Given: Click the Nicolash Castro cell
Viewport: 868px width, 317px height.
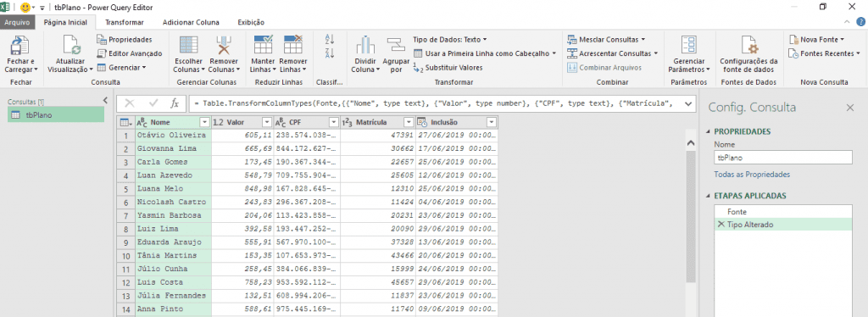Looking at the screenshot, I should click(173, 202).
